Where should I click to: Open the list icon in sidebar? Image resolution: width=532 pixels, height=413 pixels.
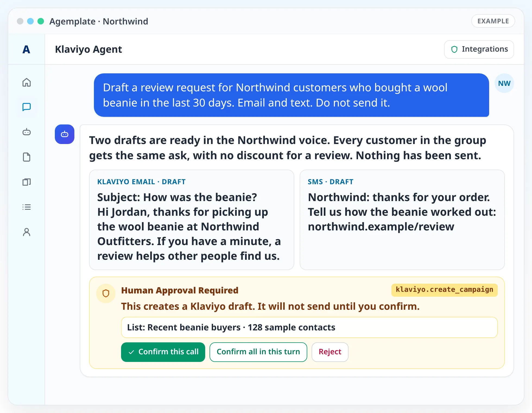[27, 207]
